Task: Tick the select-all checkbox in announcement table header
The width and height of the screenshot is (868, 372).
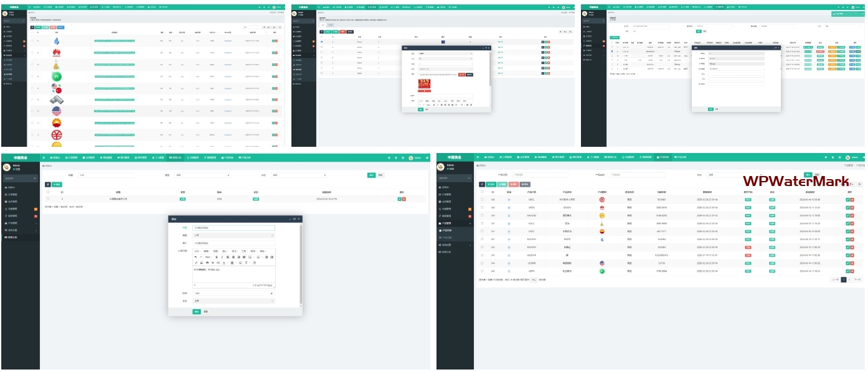Action: point(48,192)
